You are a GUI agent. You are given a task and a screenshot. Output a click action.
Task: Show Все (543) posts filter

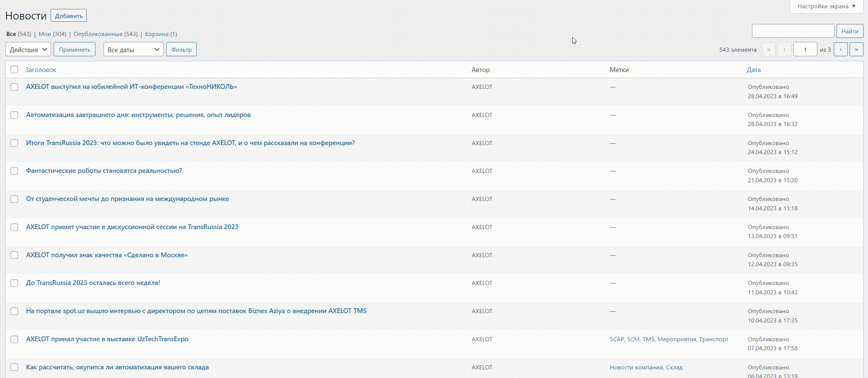coord(19,34)
